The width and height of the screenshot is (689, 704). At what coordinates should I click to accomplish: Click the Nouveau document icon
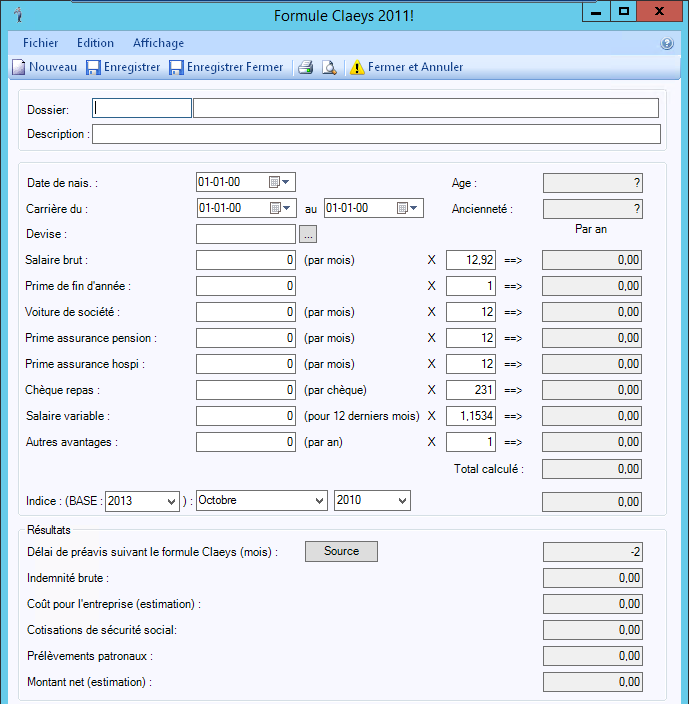[x=19, y=68]
